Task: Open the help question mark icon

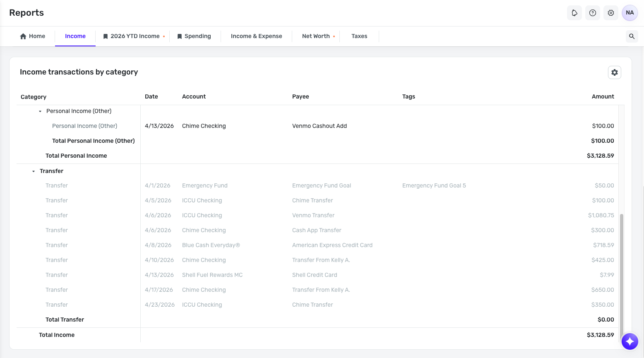Action: [593, 13]
